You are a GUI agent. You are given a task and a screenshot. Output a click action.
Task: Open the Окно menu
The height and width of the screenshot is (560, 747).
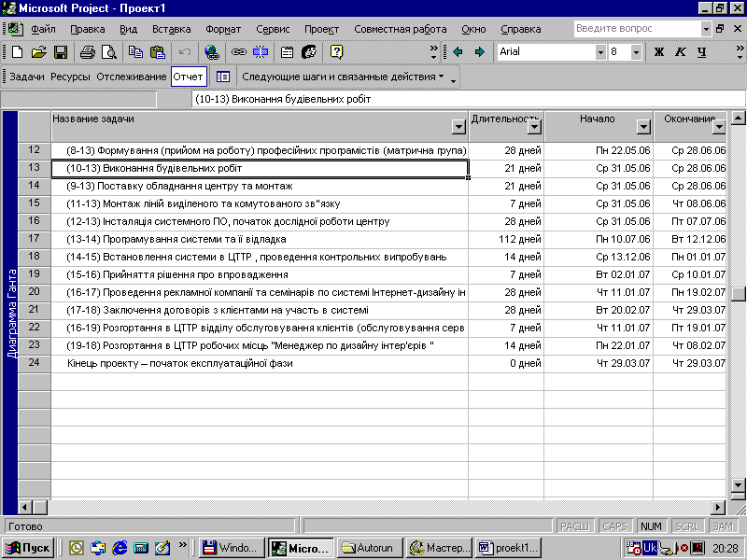pos(473,29)
